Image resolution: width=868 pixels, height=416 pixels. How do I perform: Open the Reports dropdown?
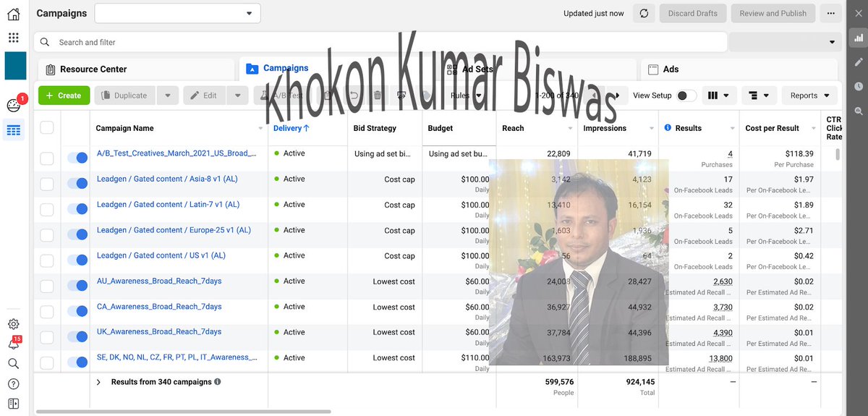coord(809,95)
